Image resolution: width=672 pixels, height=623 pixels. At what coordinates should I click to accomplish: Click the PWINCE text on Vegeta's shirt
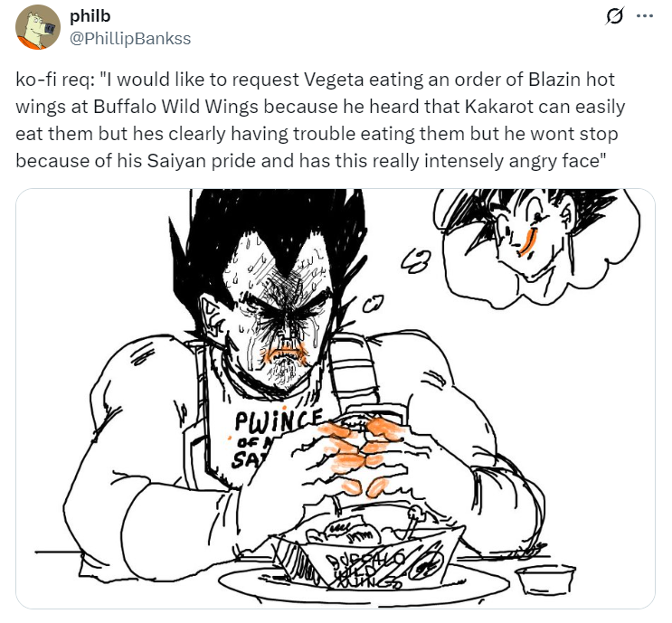coord(278,420)
